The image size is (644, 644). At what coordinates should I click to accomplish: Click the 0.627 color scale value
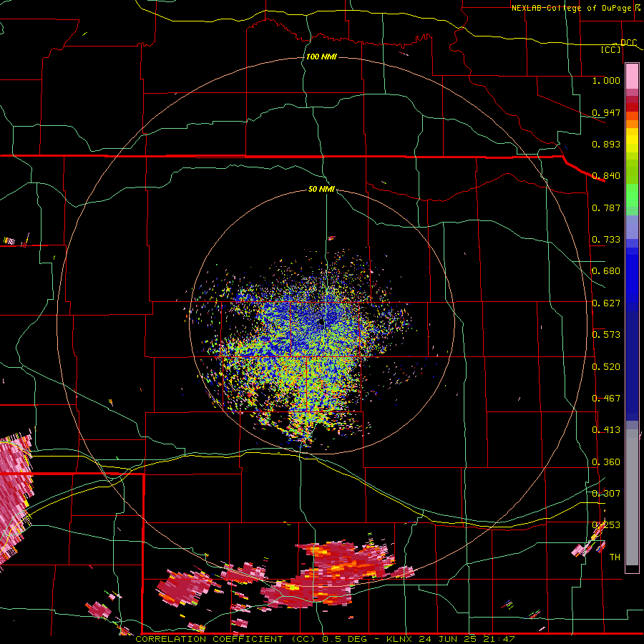tap(606, 303)
